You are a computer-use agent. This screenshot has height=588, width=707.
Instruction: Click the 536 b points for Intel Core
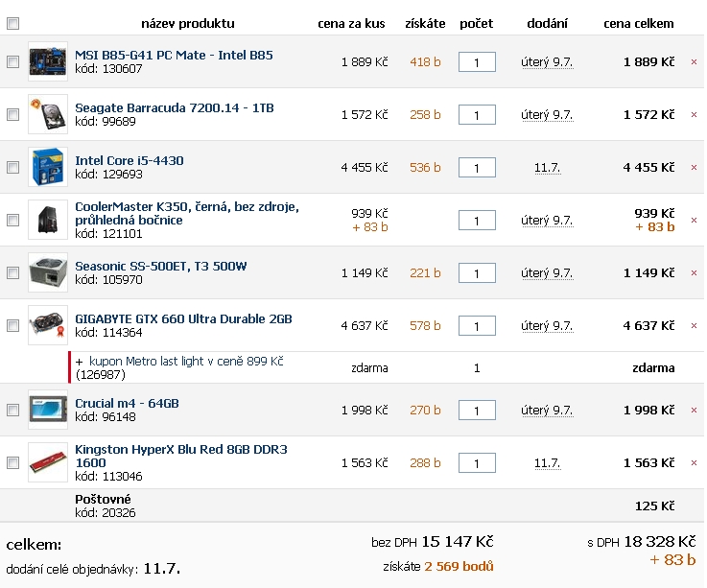[425, 168]
